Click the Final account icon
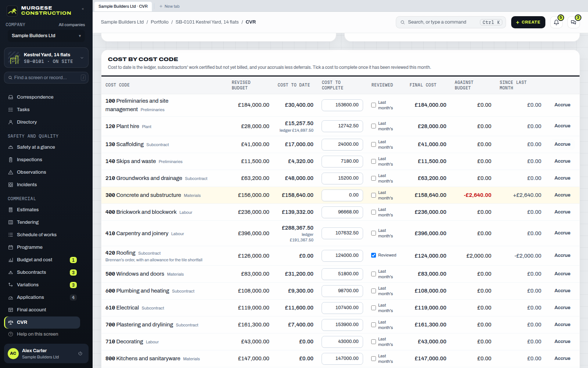 point(11,310)
